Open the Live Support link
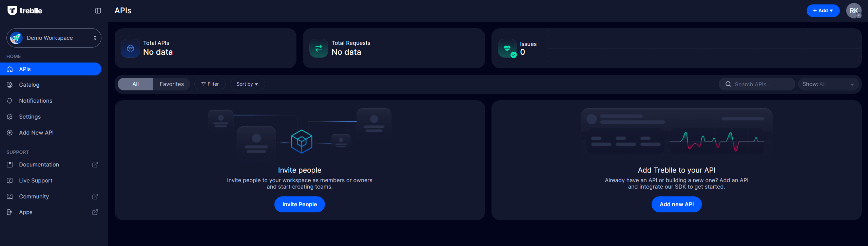868x246 pixels. pos(51,180)
